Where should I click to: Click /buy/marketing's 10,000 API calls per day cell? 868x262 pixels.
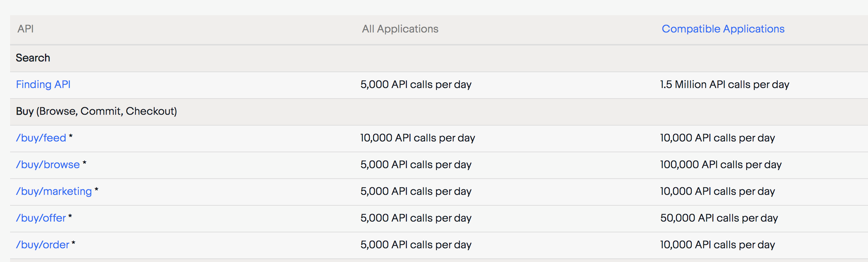(717, 191)
